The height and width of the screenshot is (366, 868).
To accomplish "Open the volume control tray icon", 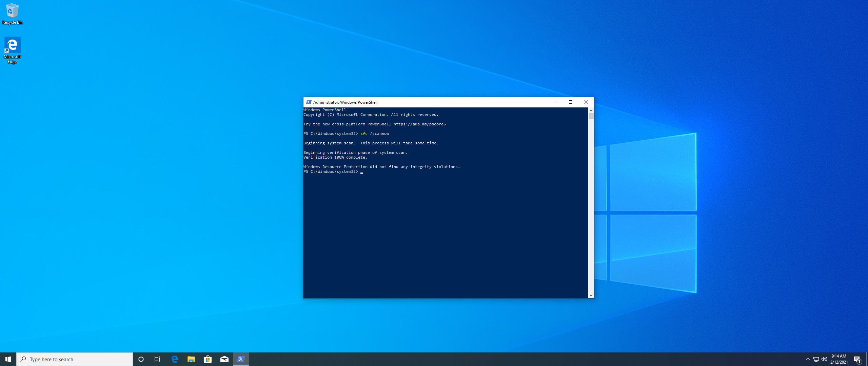I will [824, 359].
